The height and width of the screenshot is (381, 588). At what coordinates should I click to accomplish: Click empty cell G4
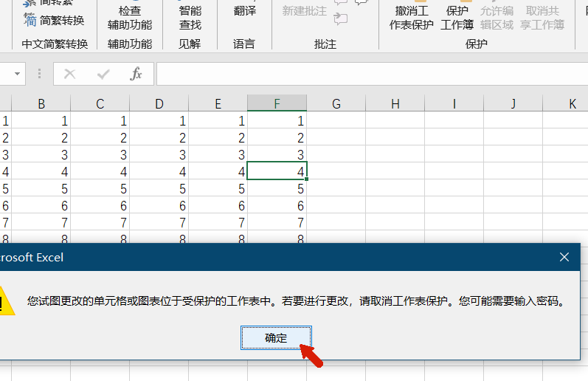[x=336, y=171]
